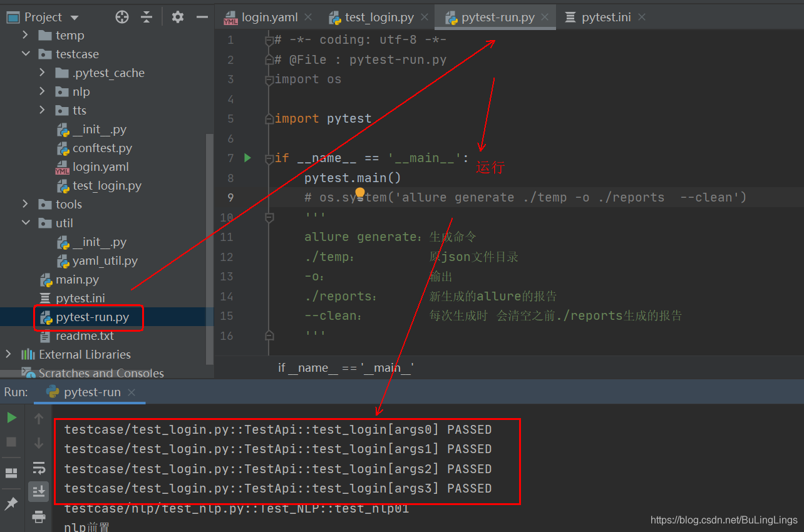Expand the tools folder
Viewport: 804px width, 532px height.
coord(25,204)
